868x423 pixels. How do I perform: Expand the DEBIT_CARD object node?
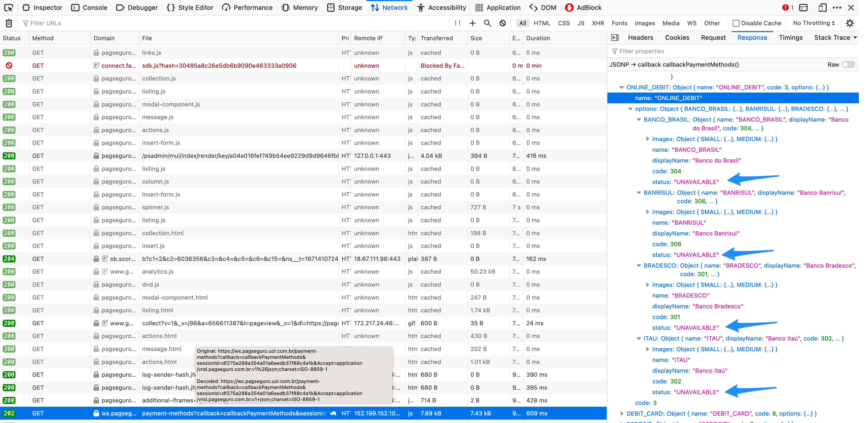[x=622, y=414]
